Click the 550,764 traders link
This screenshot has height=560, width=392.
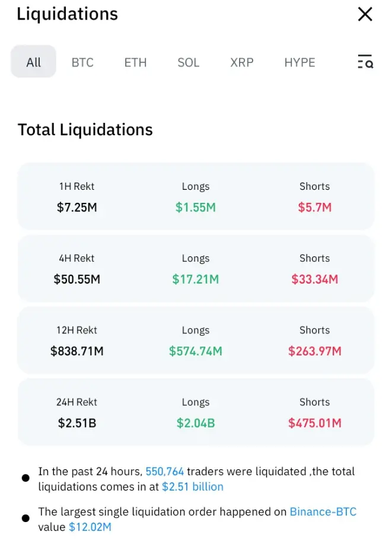(165, 472)
